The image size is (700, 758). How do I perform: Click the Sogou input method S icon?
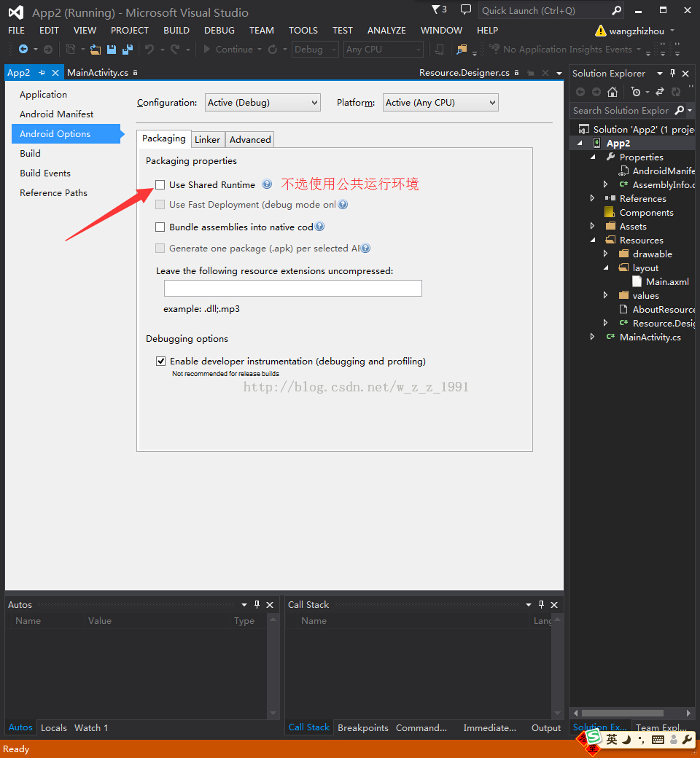coord(592,738)
